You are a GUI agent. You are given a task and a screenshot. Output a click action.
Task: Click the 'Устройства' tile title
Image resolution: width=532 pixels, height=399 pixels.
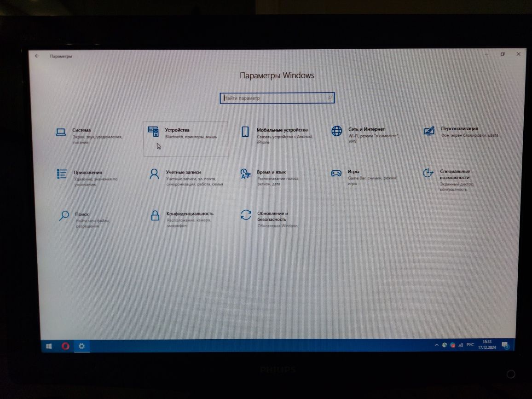pyautogui.click(x=177, y=130)
